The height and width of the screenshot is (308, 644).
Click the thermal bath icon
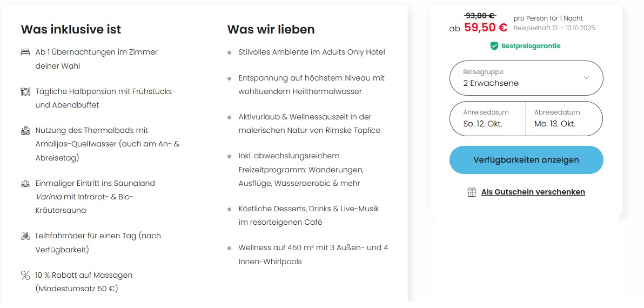click(25, 131)
